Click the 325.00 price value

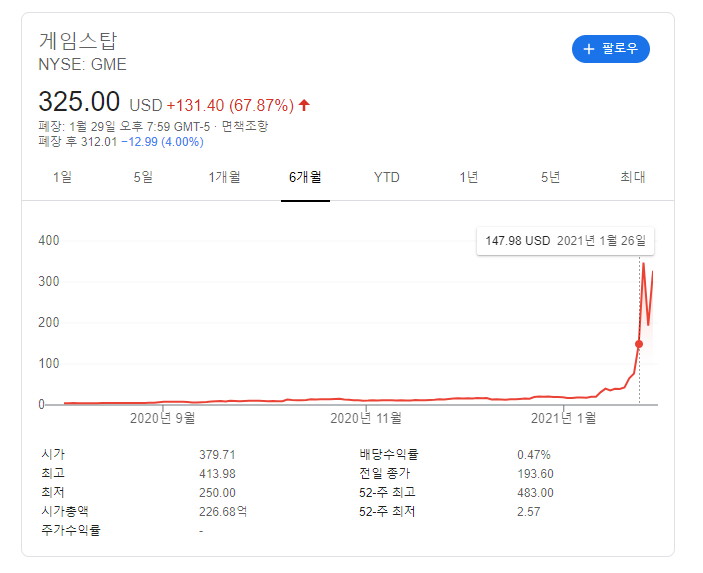click(x=79, y=101)
